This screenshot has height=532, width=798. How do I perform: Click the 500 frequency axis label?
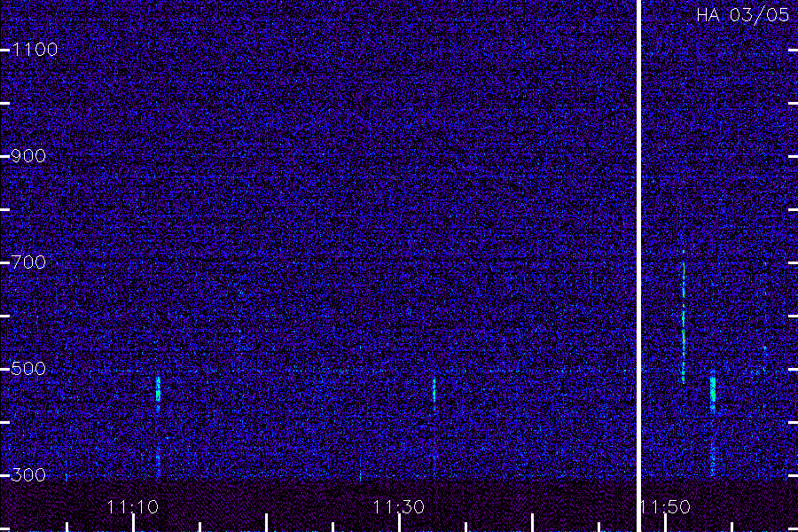point(28,369)
